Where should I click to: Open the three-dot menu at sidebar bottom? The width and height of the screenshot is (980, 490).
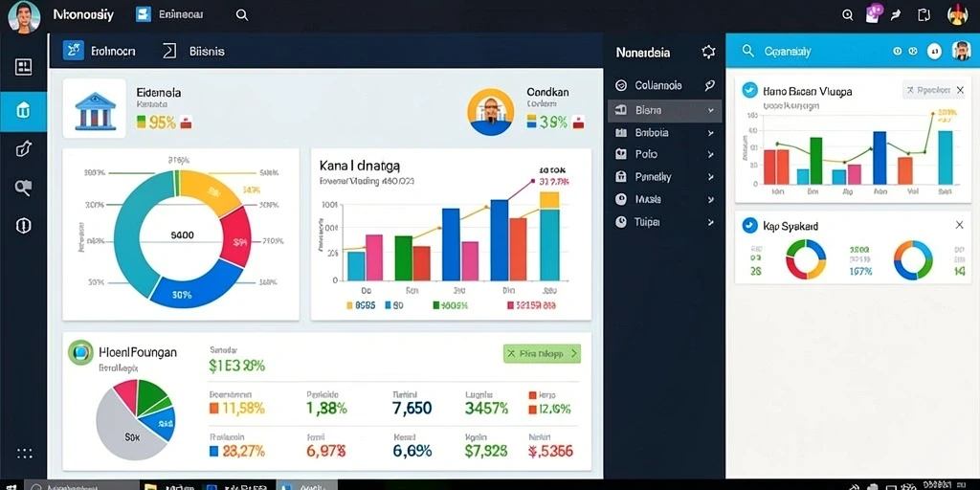[24, 453]
